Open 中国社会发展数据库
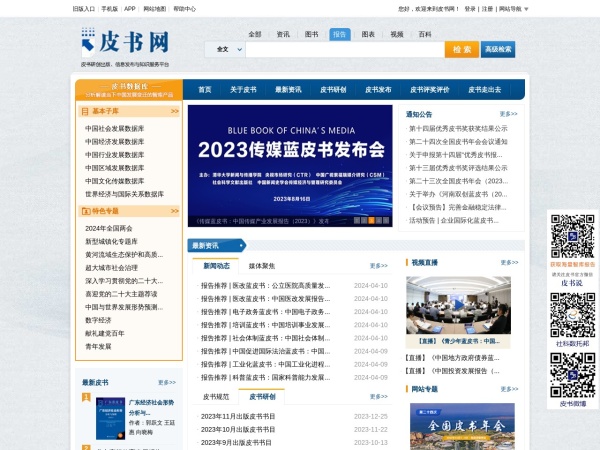Screen dimensions: 600x450 (x=115, y=129)
